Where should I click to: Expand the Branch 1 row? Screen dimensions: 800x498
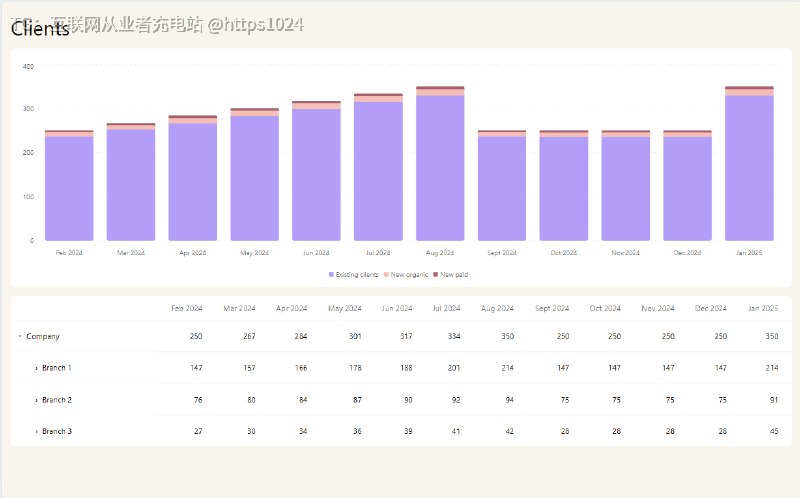[36, 368]
